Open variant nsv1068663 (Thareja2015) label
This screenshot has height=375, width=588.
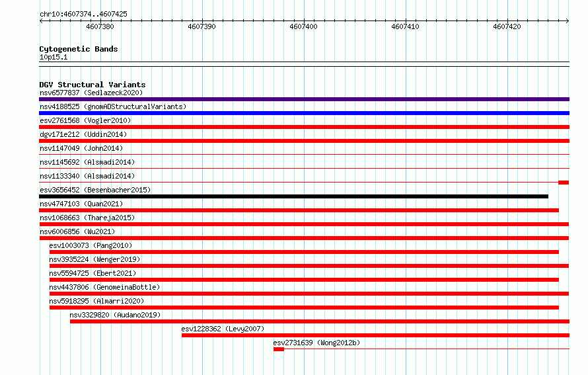click(x=87, y=218)
